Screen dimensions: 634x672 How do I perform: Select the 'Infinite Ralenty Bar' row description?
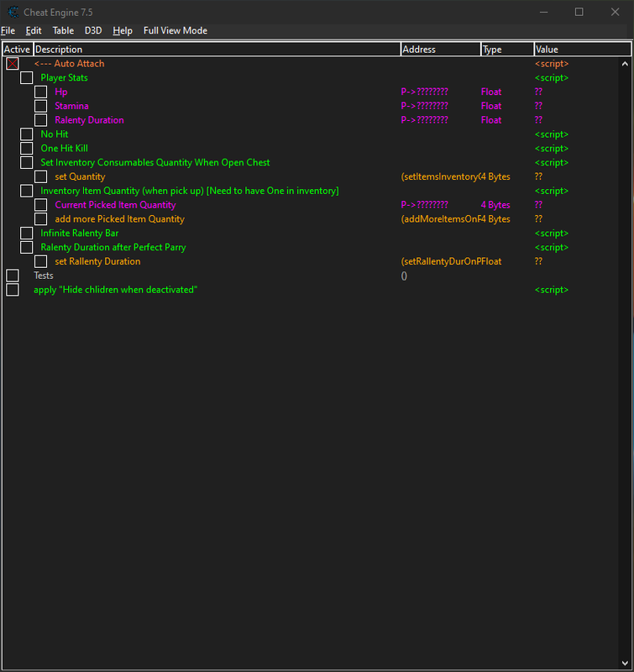point(80,234)
